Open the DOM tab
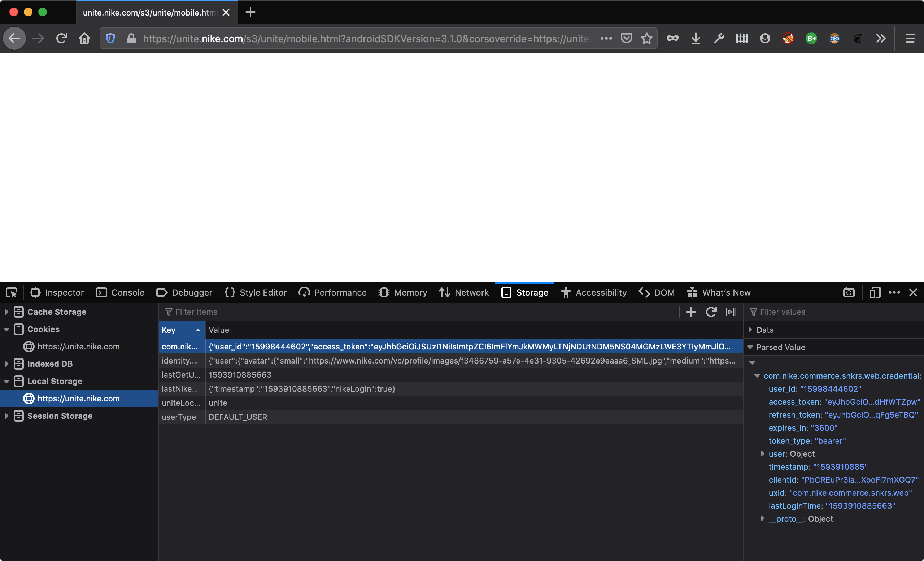 click(x=657, y=292)
